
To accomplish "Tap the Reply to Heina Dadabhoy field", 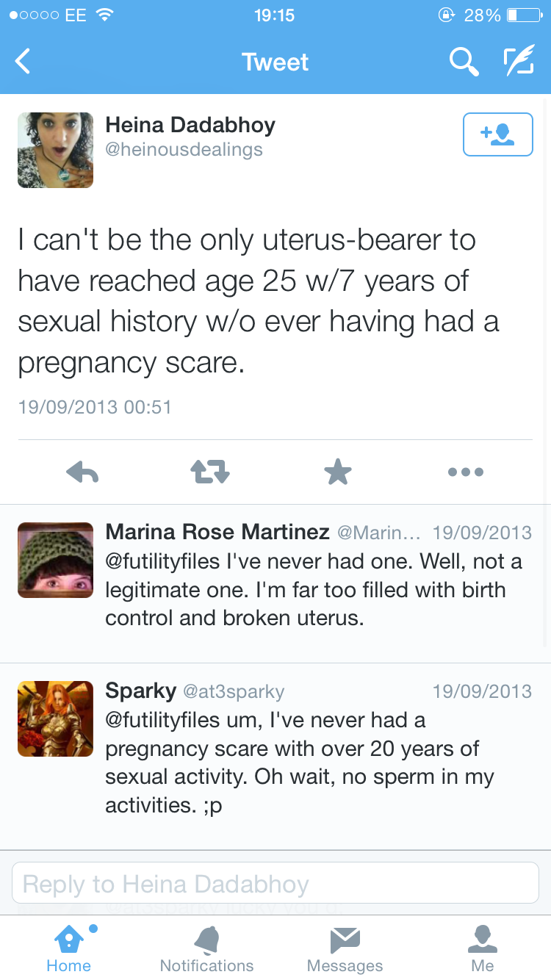I will pyautogui.click(x=275, y=884).
